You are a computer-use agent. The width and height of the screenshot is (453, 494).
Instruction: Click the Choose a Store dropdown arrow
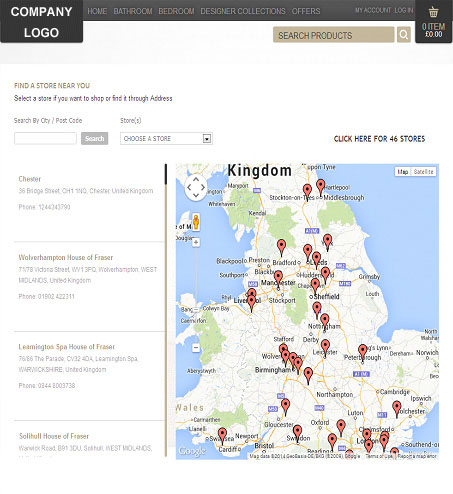(207, 139)
